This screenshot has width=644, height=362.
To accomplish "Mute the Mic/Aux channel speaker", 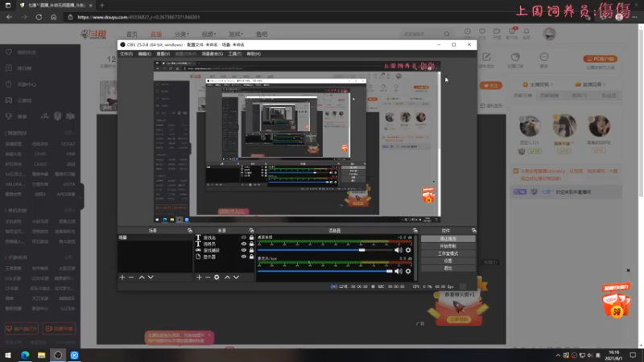I will (x=398, y=271).
